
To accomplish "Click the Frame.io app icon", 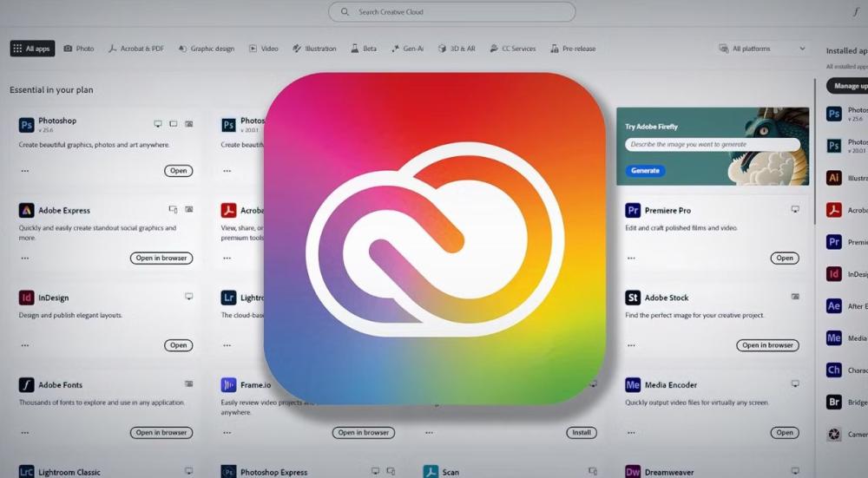I will click(x=228, y=384).
